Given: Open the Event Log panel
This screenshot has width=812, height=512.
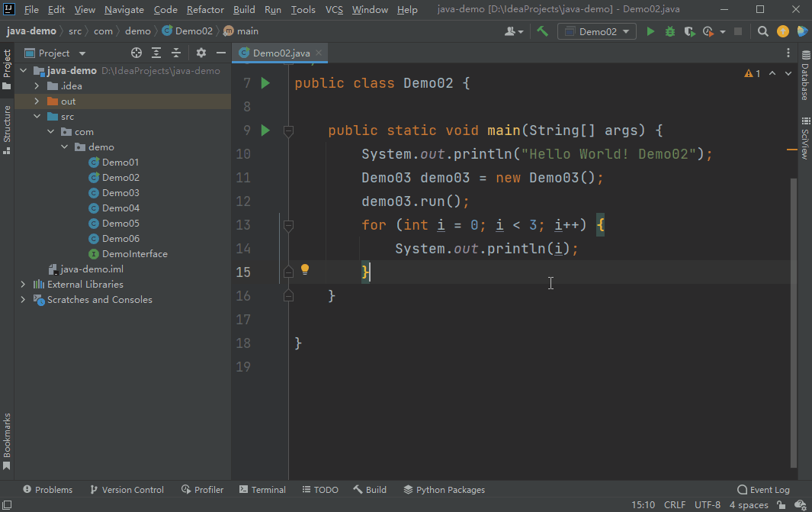Looking at the screenshot, I should 763,489.
